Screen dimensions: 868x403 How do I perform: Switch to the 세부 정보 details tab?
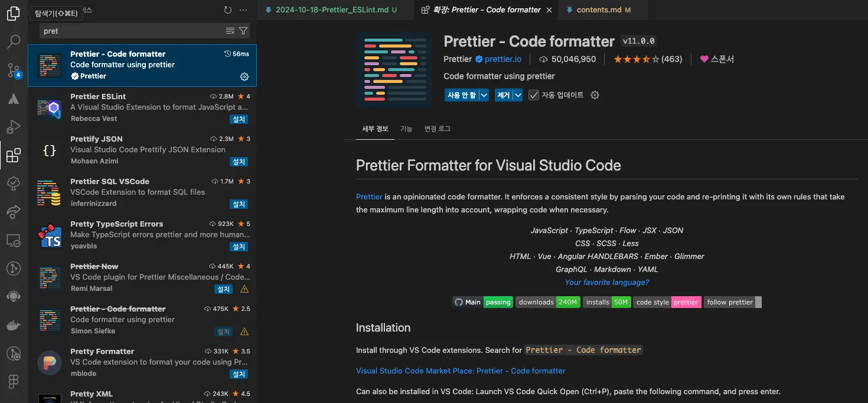[375, 129]
